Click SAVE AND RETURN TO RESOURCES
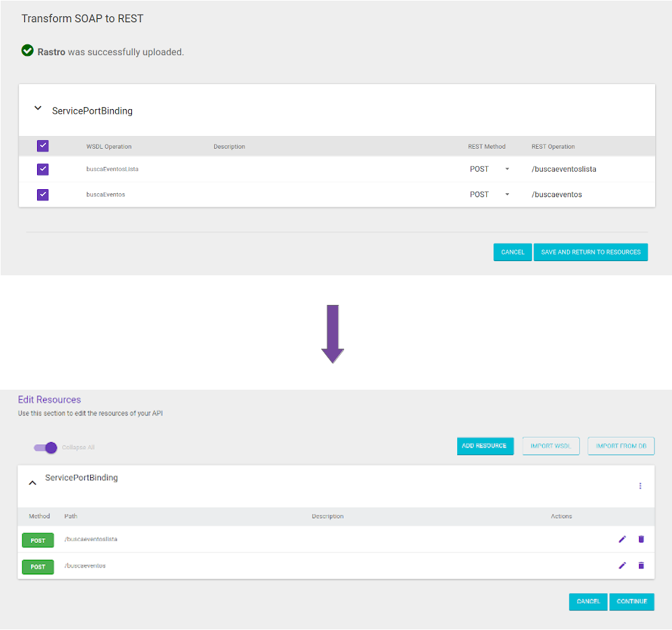Viewport: 672px width, 630px height. [x=591, y=252]
